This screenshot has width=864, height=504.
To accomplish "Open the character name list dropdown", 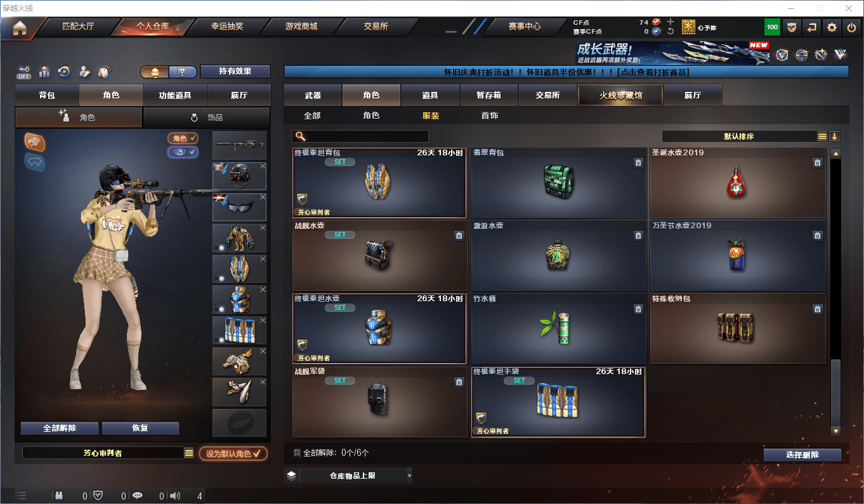I will click(x=189, y=453).
